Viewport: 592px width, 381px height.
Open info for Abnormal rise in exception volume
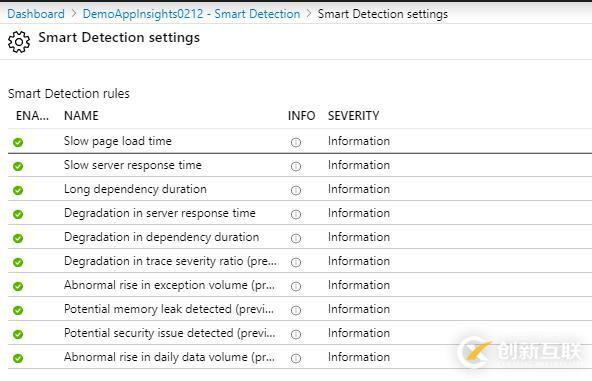pos(296,286)
